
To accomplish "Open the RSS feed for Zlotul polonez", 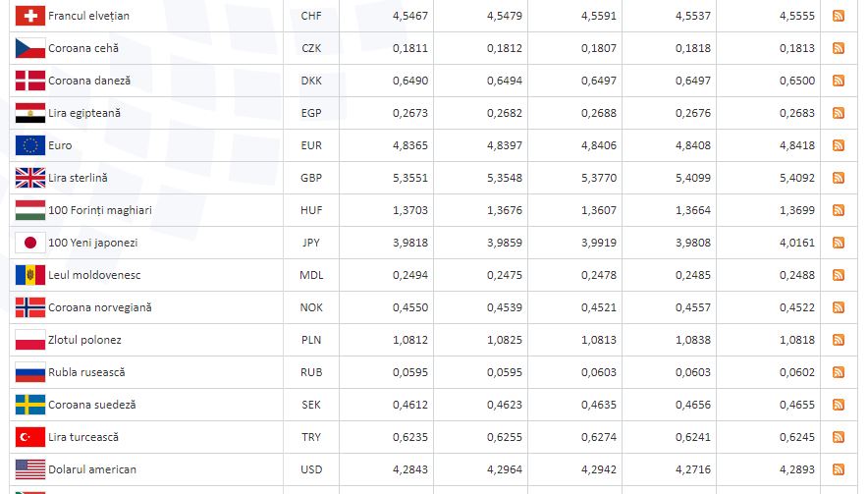I will coord(839,340).
